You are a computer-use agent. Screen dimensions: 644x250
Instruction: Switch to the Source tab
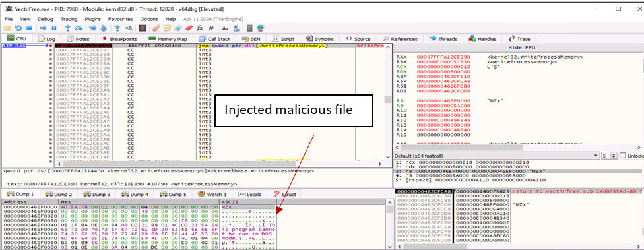tap(358, 38)
